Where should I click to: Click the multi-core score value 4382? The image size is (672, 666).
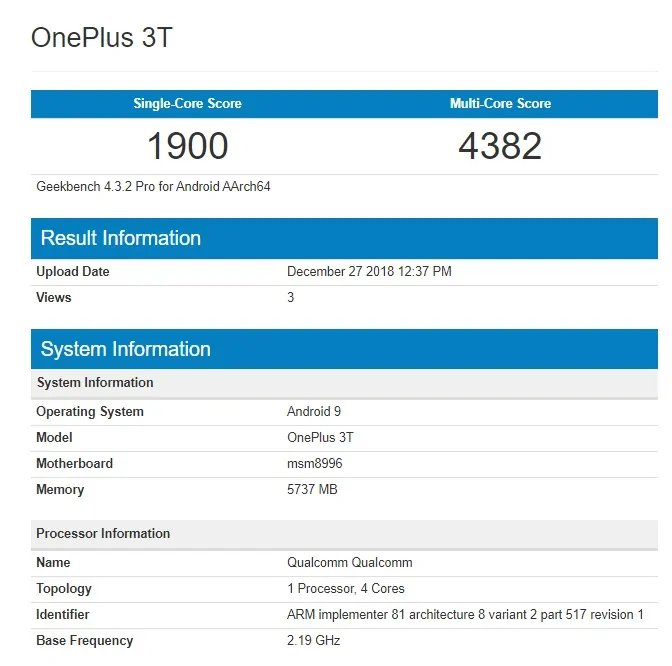click(x=500, y=147)
